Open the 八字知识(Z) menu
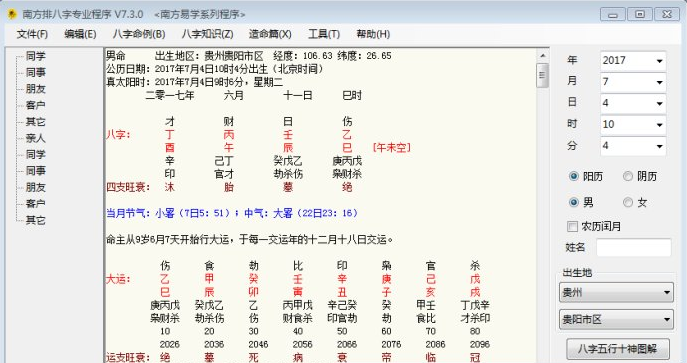Screen dimensions: 687x363 (x=207, y=34)
